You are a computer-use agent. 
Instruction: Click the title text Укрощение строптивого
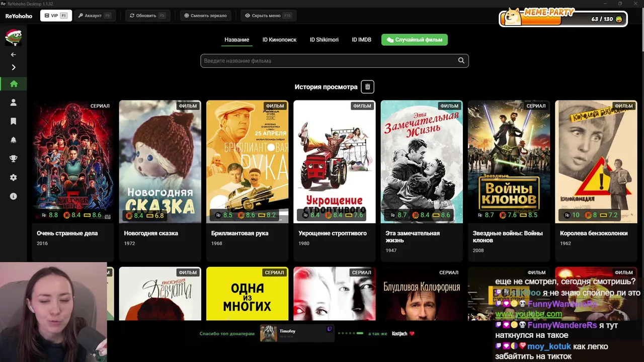[x=333, y=233]
